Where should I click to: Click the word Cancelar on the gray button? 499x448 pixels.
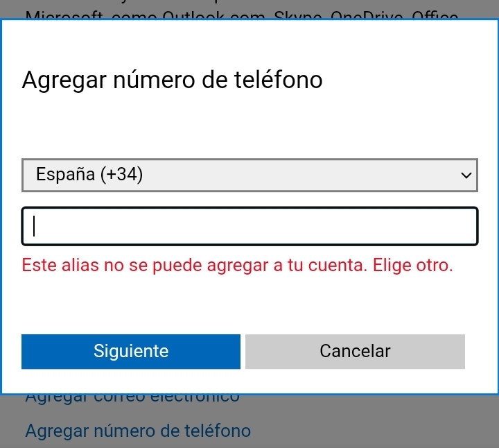click(355, 352)
